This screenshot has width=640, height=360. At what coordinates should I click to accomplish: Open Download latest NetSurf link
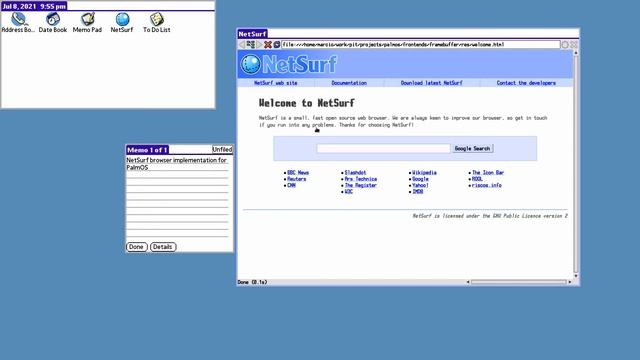coord(431,83)
